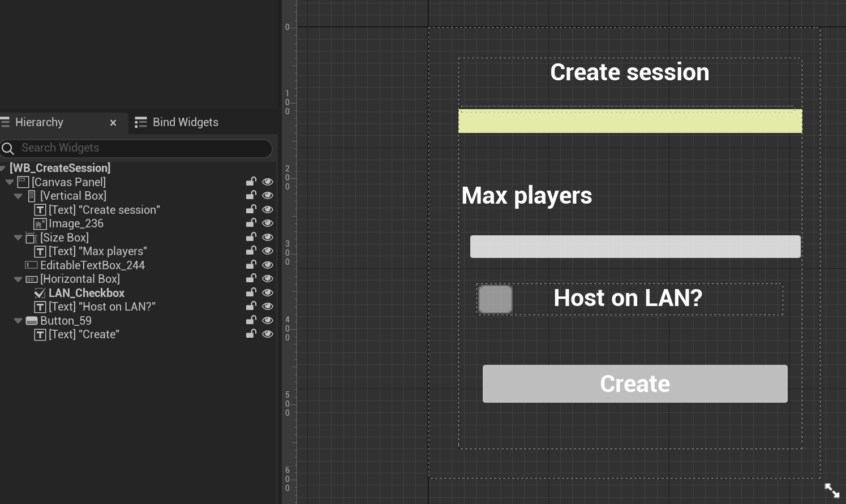Select the editable text box in canvas
The height and width of the screenshot is (504, 846).
(x=635, y=247)
